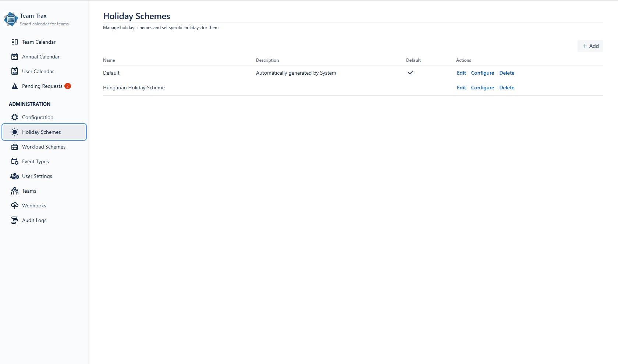This screenshot has width=618, height=364.
Task: Click the Default scheme checkmark
Action: [411, 72]
